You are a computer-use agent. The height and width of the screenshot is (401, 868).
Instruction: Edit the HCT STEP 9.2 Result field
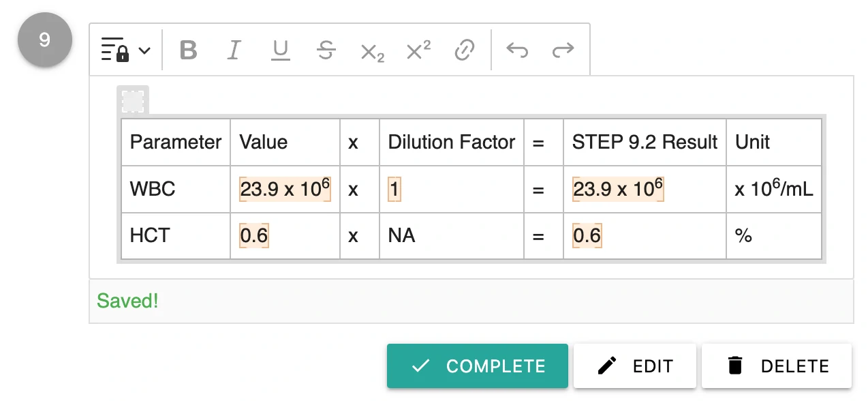pyautogui.click(x=587, y=235)
